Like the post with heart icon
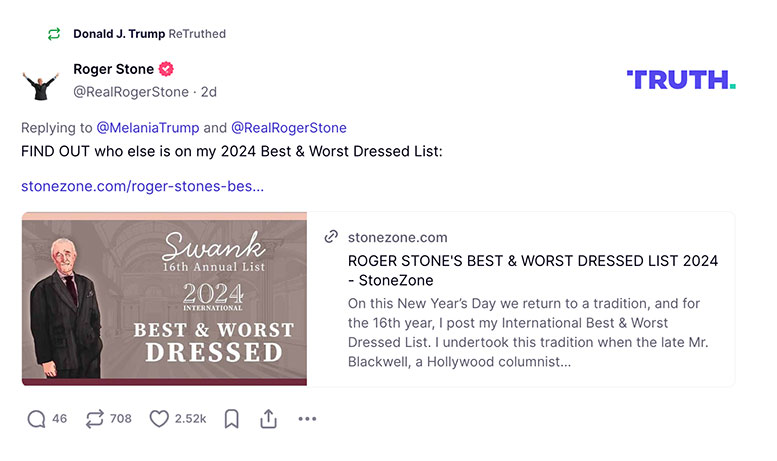This screenshot has height=461, width=777. (158, 419)
